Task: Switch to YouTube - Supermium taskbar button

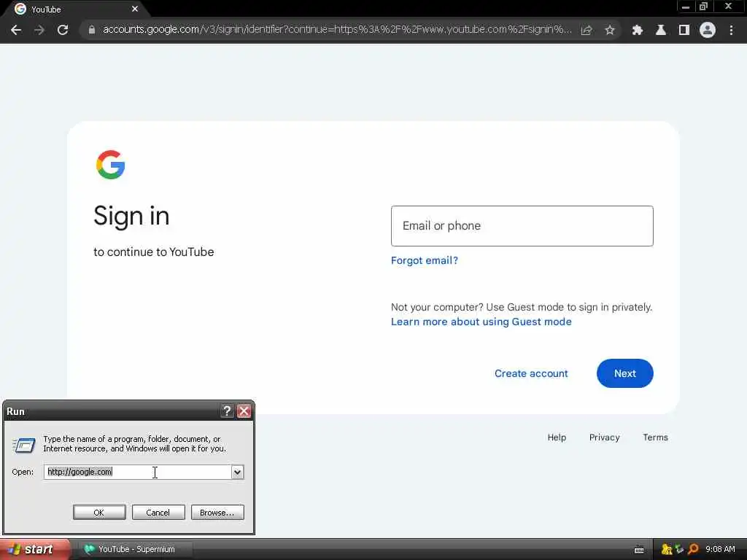Action: pyautogui.click(x=136, y=549)
